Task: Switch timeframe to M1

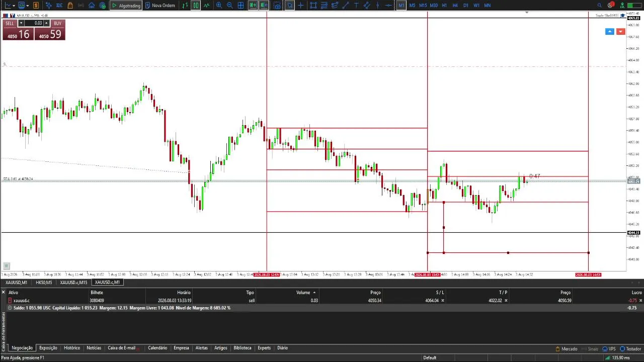Action: [x=401, y=5]
